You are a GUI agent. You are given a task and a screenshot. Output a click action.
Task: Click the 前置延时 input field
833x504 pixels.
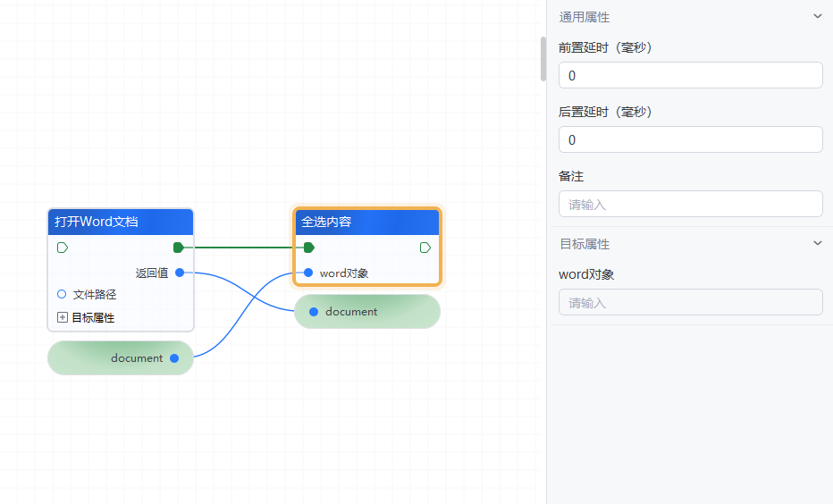(x=690, y=75)
